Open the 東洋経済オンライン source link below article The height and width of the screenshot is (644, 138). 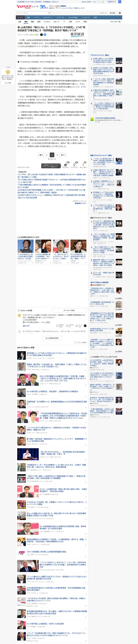point(80,203)
